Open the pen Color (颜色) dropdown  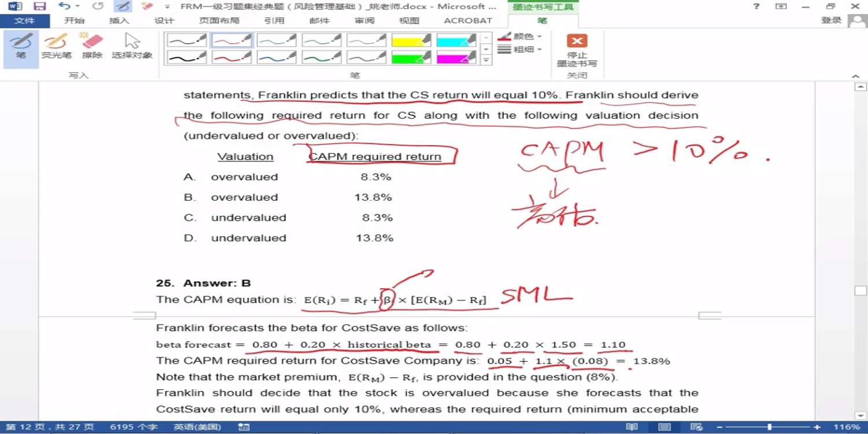pos(520,36)
